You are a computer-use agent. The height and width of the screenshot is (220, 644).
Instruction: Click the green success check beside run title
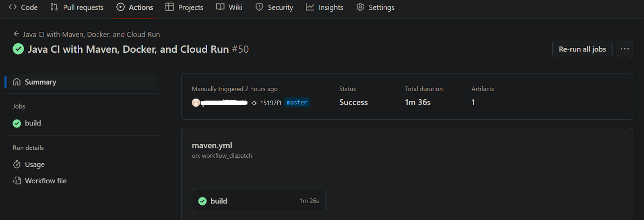click(18, 49)
